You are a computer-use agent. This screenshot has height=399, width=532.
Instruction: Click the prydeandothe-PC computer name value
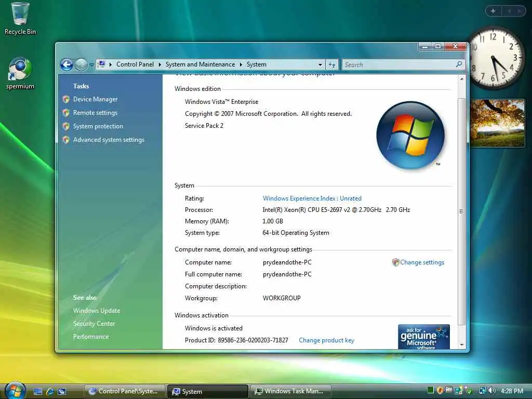[x=287, y=262]
